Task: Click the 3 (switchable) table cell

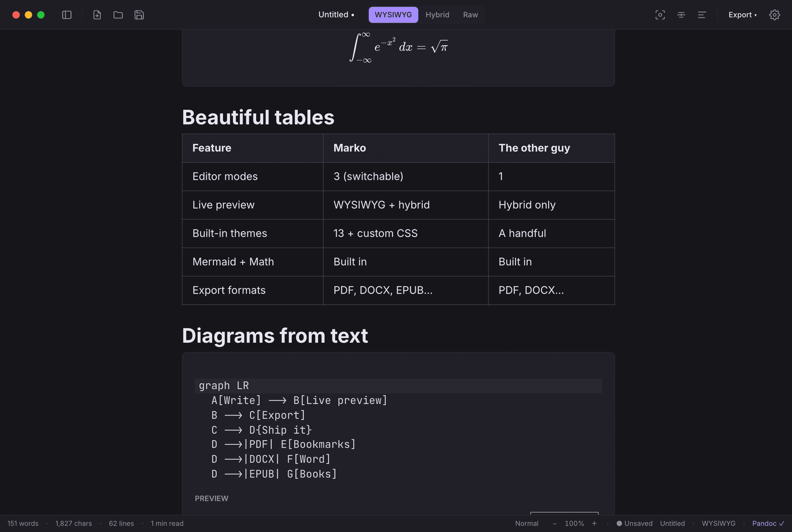Action: tap(406, 177)
